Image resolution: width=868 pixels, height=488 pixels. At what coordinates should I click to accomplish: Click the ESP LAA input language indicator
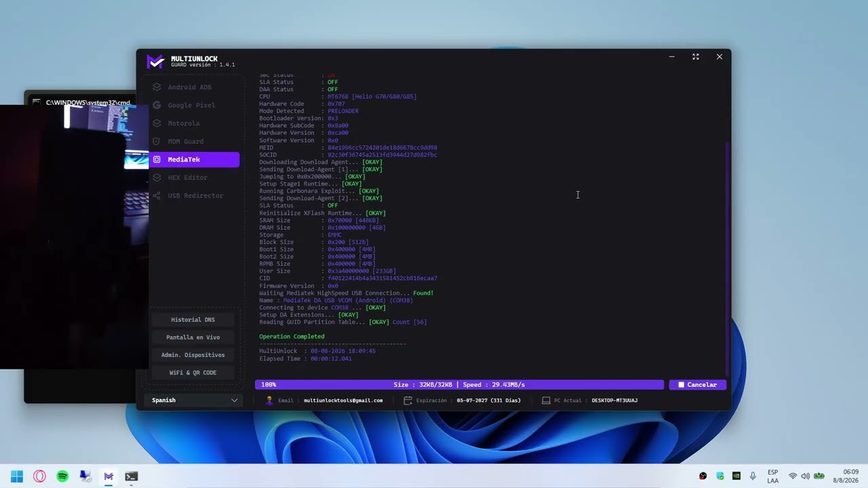[x=773, y=476]
